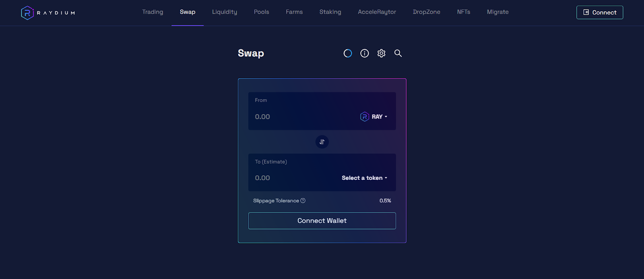The image size is (644, 279).
Task: Click the 0.5% slippage value
Action: pyautogui.click(x=385, y=201)
